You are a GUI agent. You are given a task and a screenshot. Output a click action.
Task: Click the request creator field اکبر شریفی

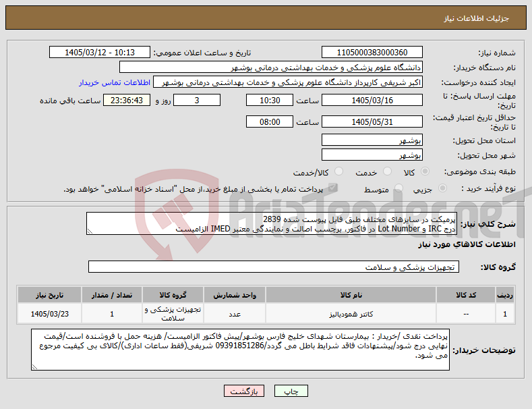(288, 82)
